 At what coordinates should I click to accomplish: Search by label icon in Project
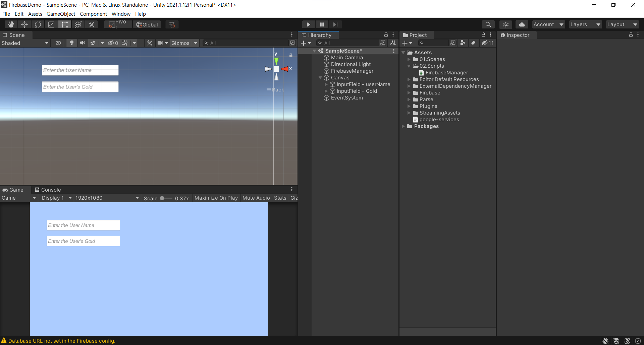click(473, 43)
